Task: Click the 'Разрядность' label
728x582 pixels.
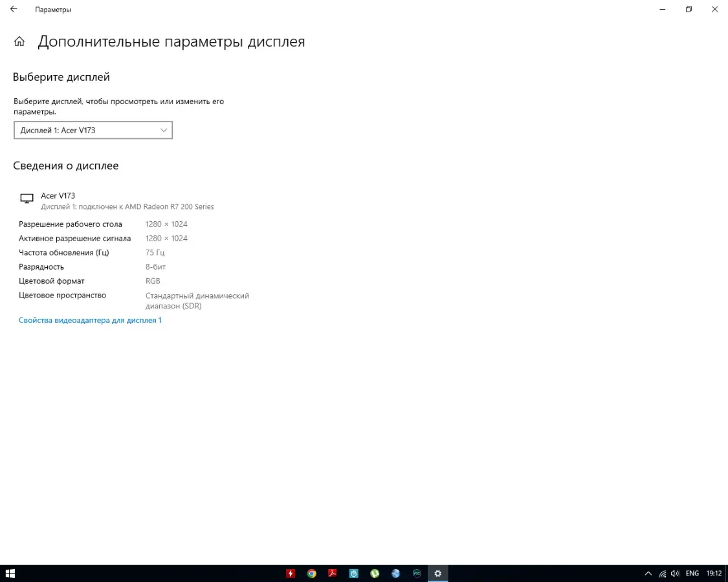Action: pyautogui.click(x=41, y=267)
